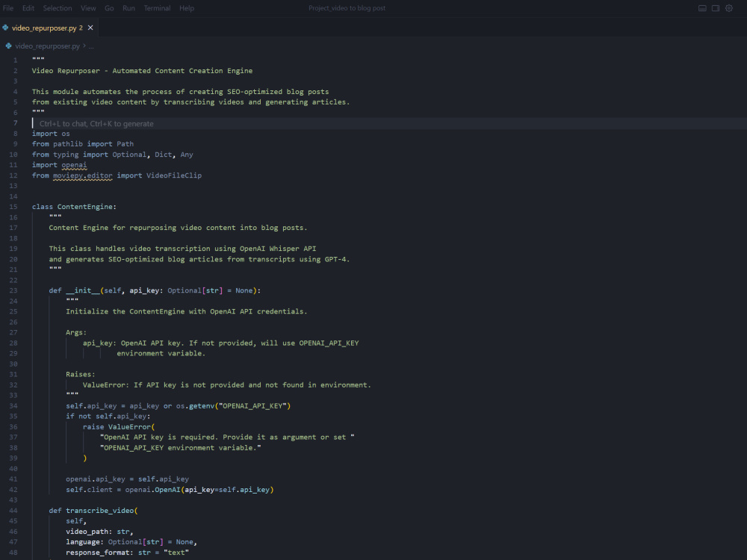747x560 pixels.
Task: Click the '__init__' method name
Action: (82, 290)
